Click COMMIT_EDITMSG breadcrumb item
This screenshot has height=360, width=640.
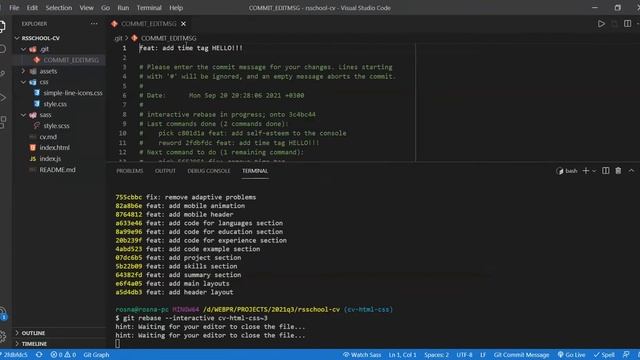click(168, 38)
